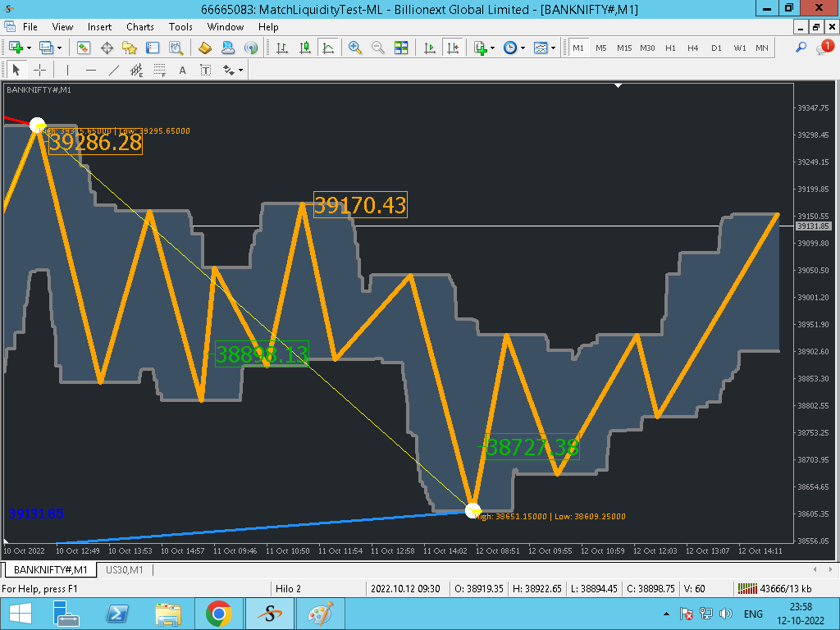Toggle chart shift button
Image resolution: width=840 pixels, height=630 pixels.
(x=453, y=48)
